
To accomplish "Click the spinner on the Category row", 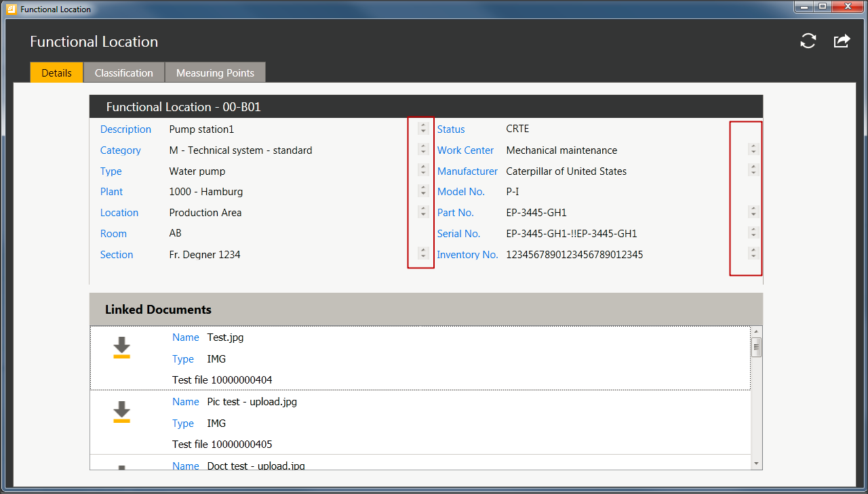I will [x=423, y=149].
